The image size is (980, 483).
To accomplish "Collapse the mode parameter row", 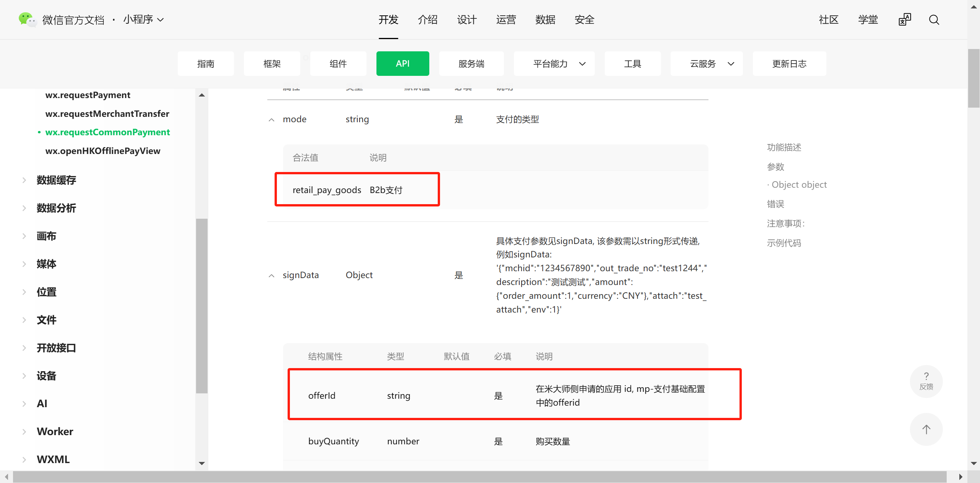I will (x=272, y=120).
